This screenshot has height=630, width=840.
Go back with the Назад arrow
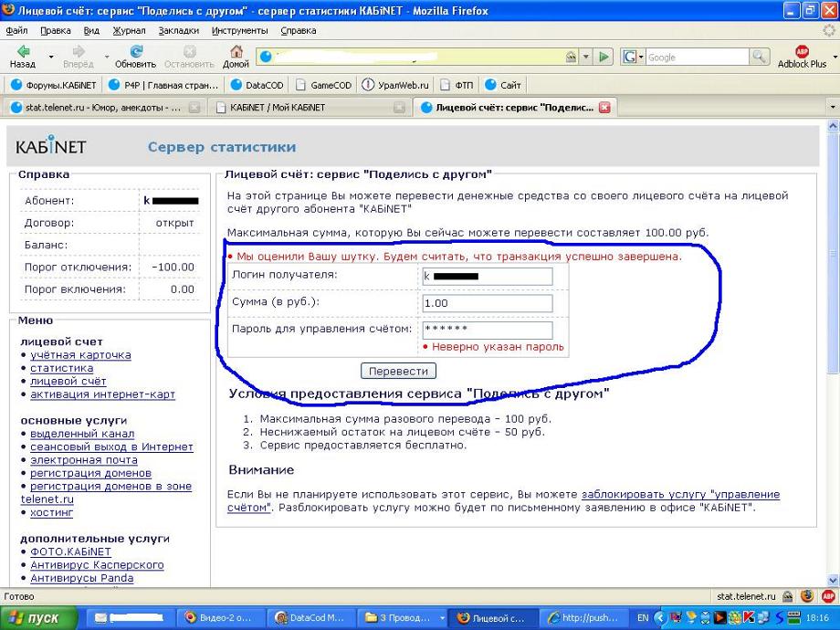coord(23,57)
